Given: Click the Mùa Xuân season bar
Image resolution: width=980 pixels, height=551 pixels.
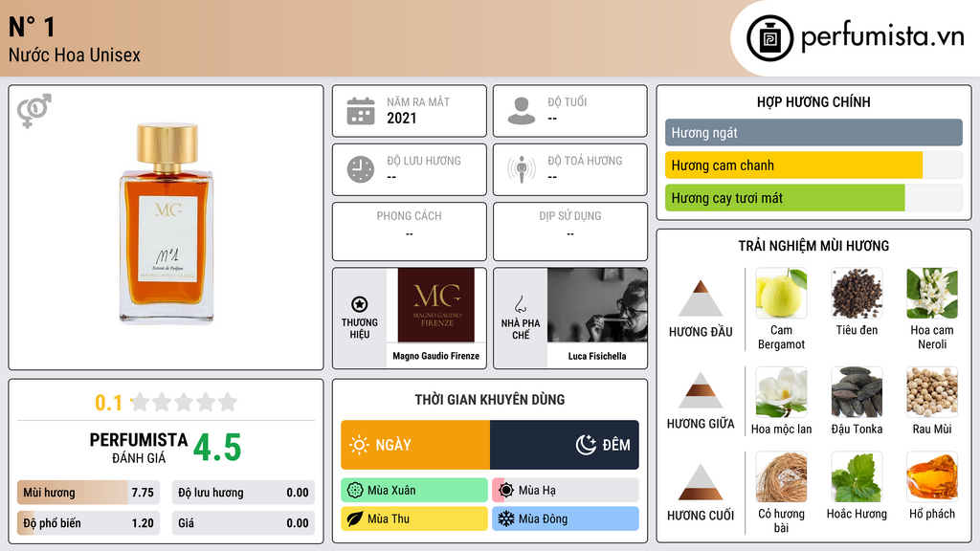Looking at the screenshot, I should [x=414, y=491].
